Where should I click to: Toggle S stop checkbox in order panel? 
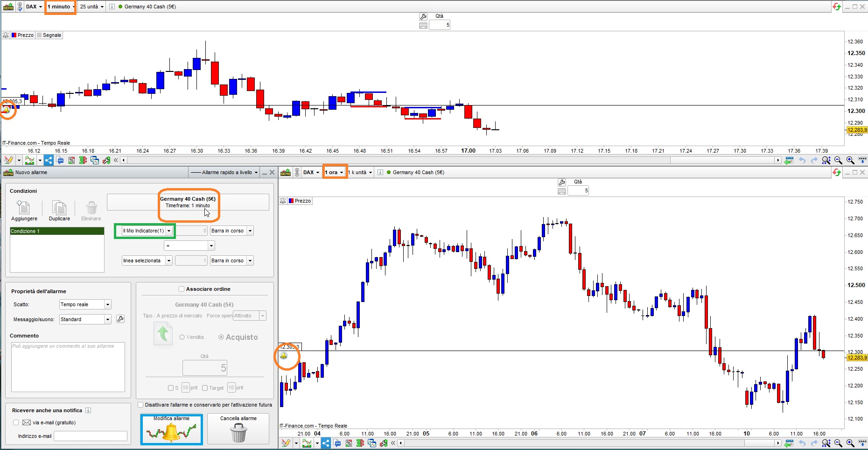click(x=171, y=388)
